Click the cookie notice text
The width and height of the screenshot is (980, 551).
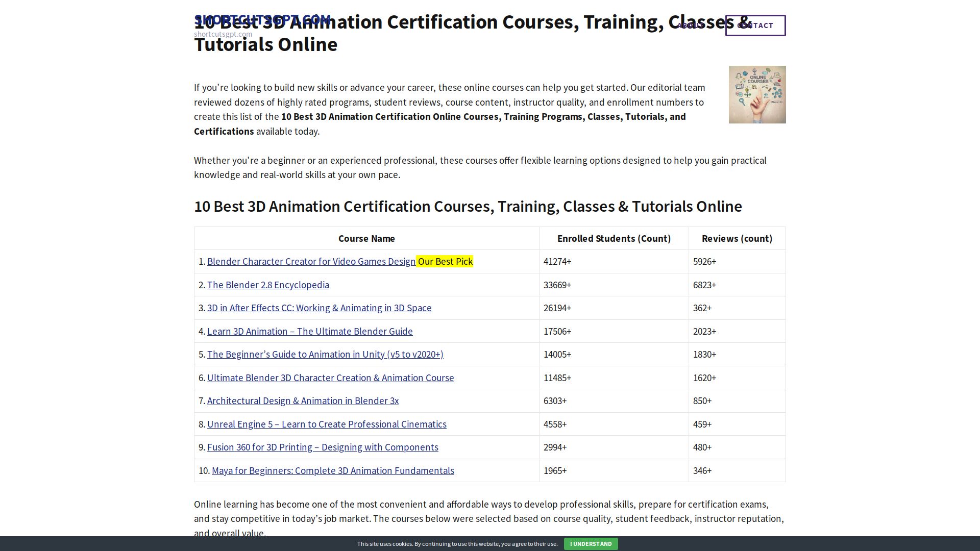[x=457, y=544]
